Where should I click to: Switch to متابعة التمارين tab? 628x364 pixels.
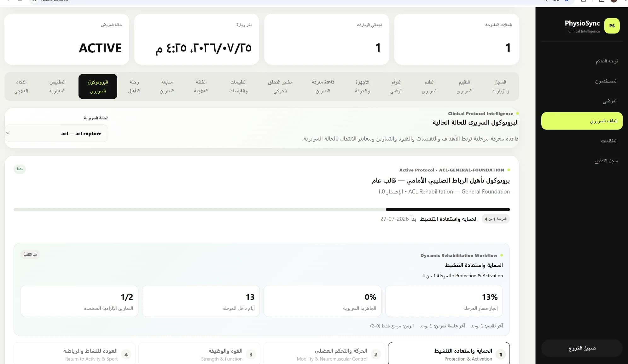[x=167, y=87]
